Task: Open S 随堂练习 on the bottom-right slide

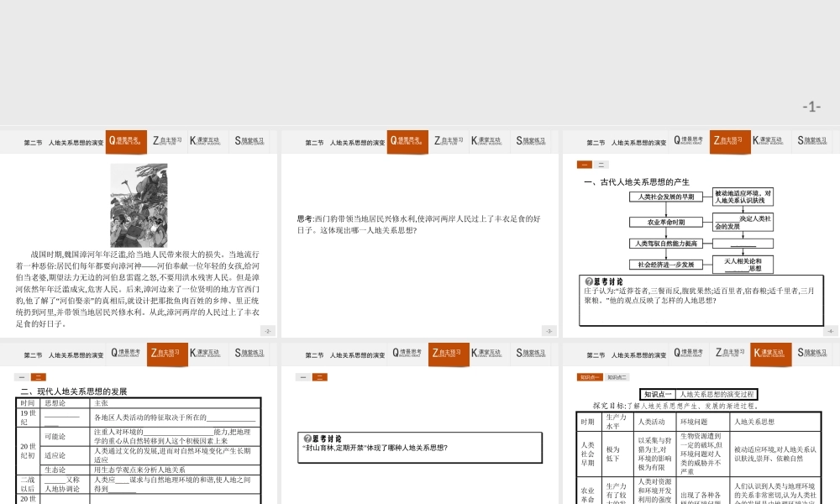Action: pos(809,354)
